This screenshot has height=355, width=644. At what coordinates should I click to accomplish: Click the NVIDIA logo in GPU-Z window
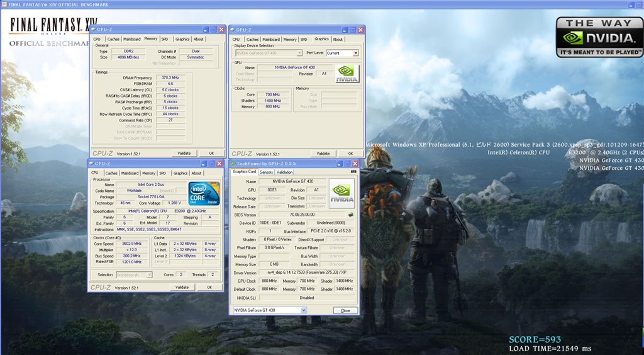pos(341,193)
